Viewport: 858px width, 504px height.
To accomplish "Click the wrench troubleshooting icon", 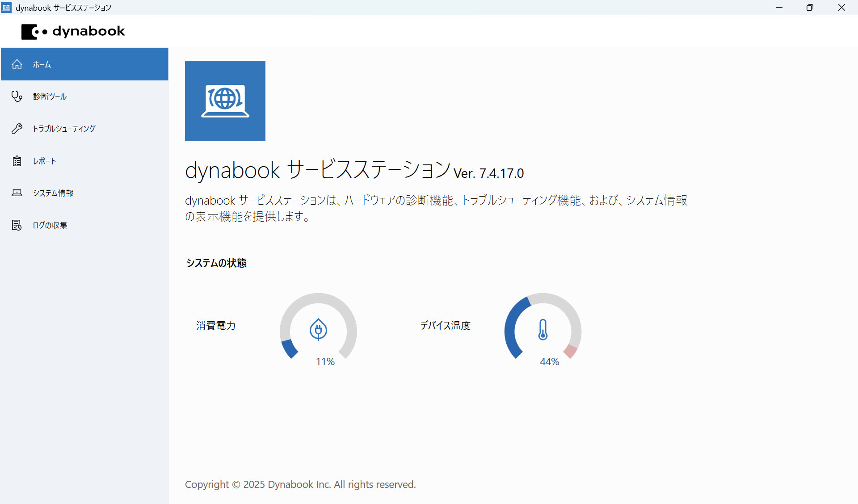I will (17, 129).
